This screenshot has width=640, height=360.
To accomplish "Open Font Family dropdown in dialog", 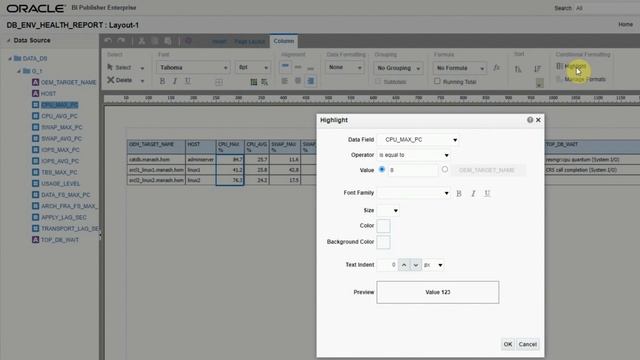I will coord(413,193).
